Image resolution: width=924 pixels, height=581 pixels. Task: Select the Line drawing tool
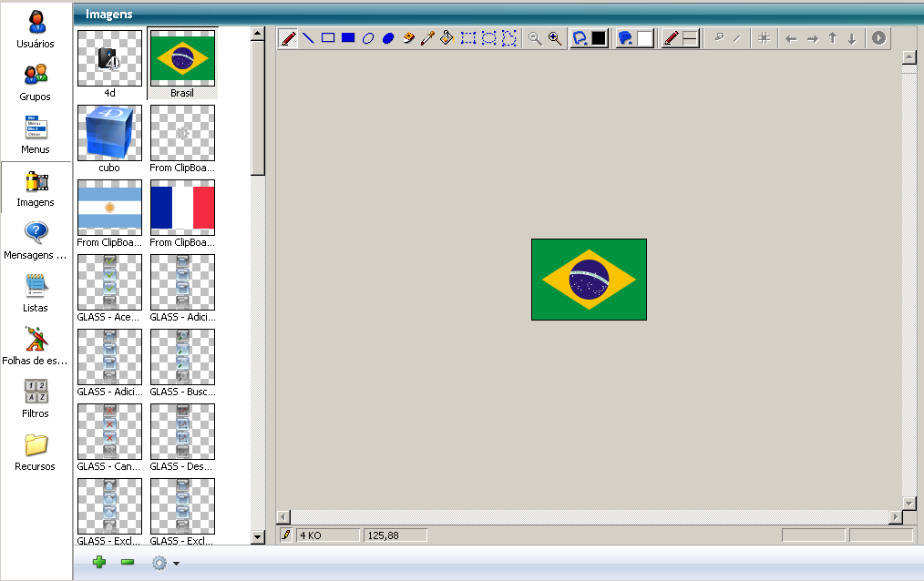tap(308, 38)
